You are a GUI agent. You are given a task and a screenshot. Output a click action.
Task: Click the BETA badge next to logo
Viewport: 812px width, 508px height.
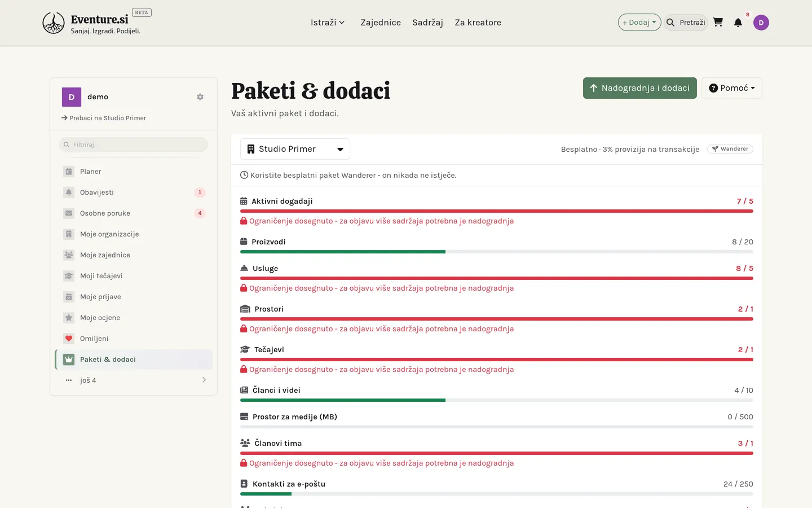[x=142, y=12]
